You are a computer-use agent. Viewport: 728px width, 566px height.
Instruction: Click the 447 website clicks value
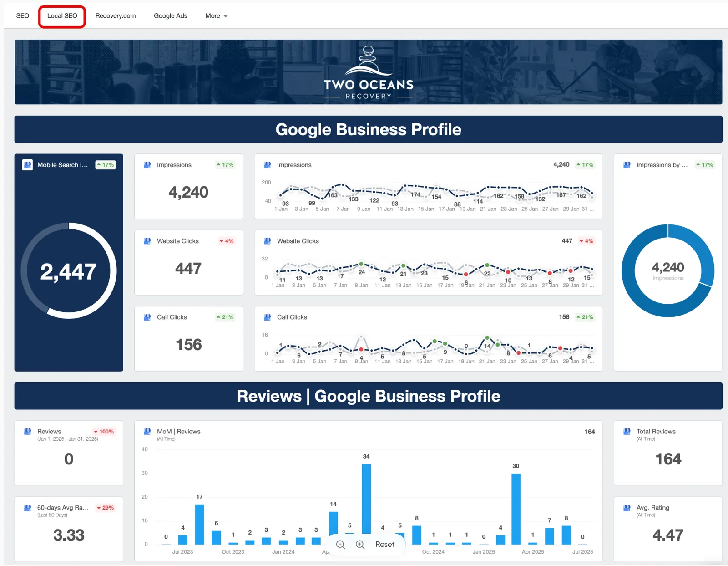pos(188,269)
